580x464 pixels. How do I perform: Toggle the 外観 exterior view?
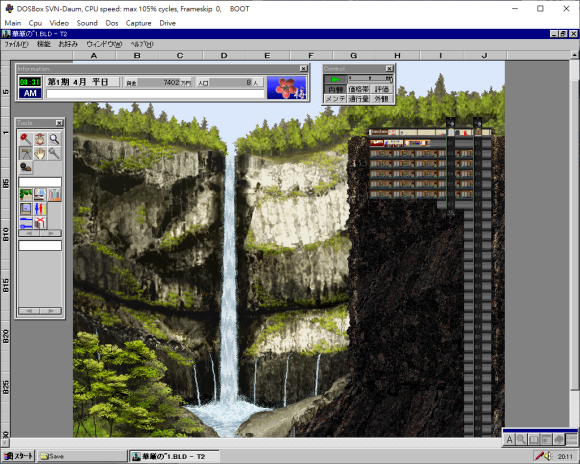point(382,99)
